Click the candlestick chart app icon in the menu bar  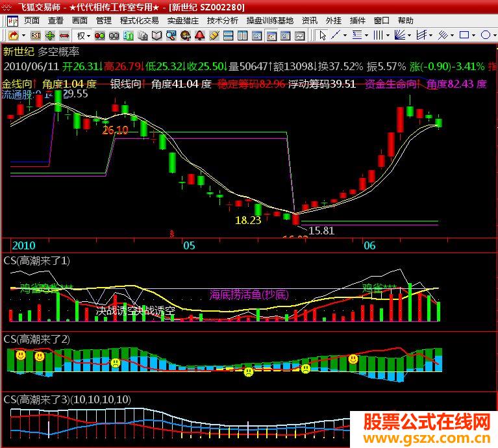13,21
